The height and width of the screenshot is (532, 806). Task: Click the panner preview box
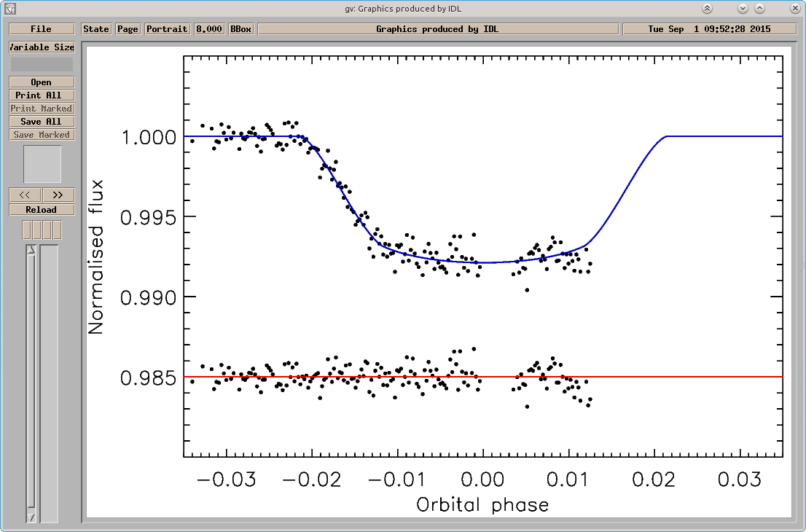pos(42,164)
